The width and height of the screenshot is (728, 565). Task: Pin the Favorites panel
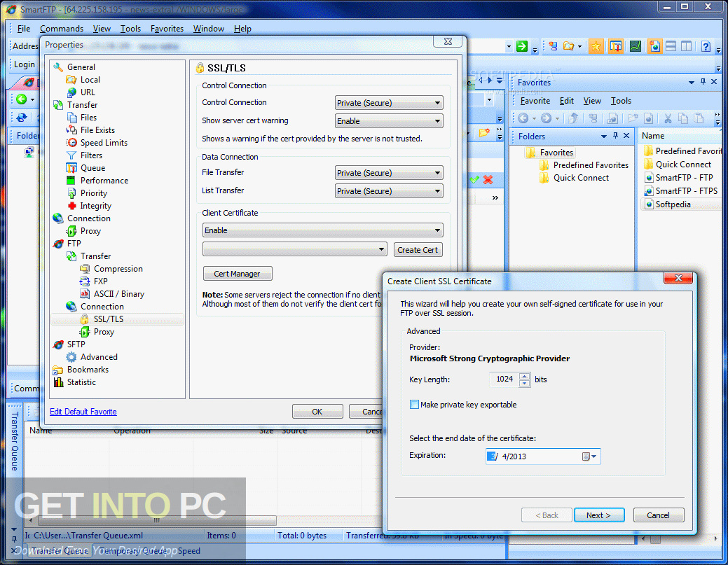[703, 82]
